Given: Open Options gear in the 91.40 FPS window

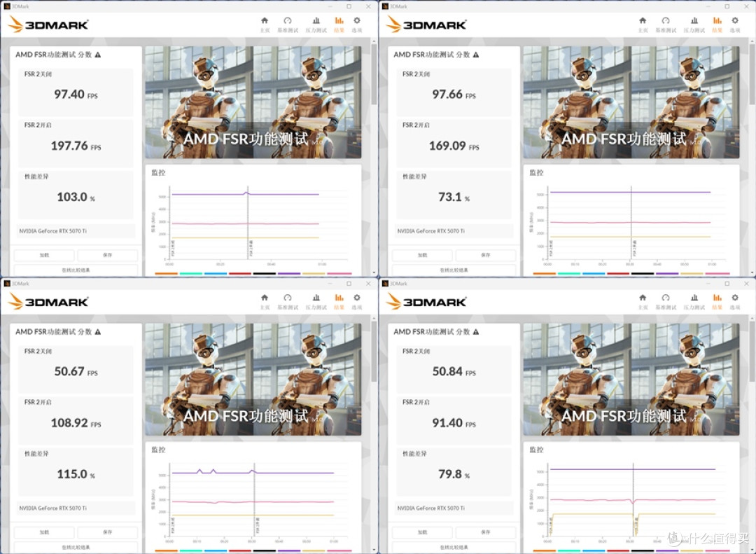Looking at the screenshot, I should pos(735,301).
